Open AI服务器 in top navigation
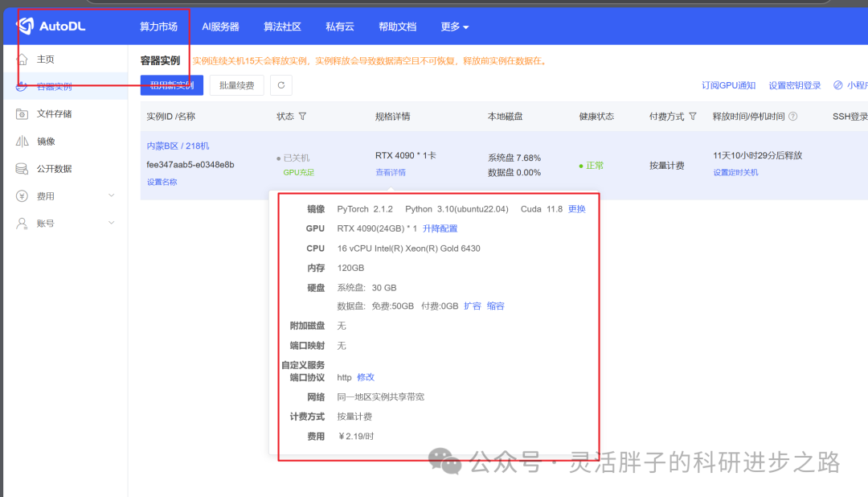 coord(220,27)
